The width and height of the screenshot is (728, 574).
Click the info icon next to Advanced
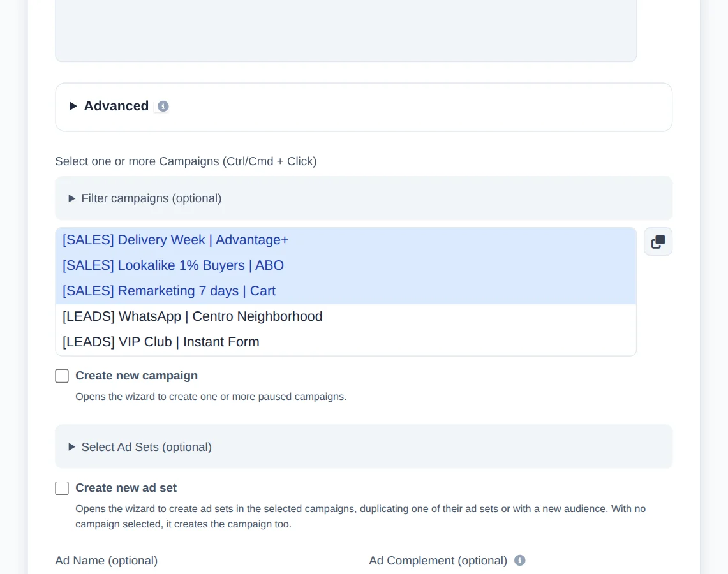point(163,107)
